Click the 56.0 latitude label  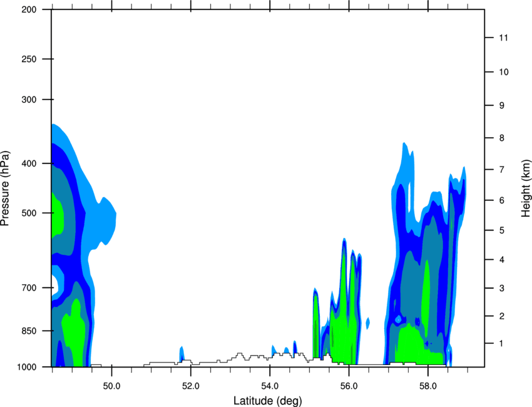pos(349,386)
